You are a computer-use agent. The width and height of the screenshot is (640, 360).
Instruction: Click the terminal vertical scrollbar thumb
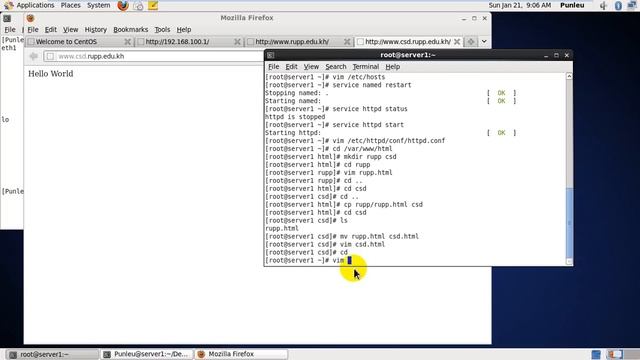569,223
